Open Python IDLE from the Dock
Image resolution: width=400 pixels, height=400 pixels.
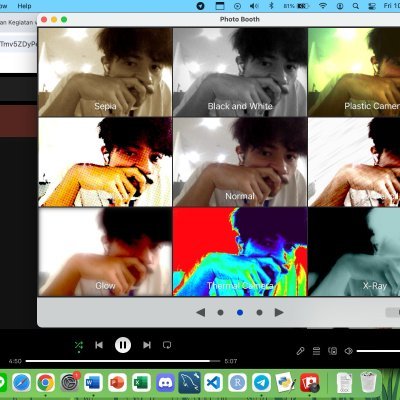click(285, 382)
